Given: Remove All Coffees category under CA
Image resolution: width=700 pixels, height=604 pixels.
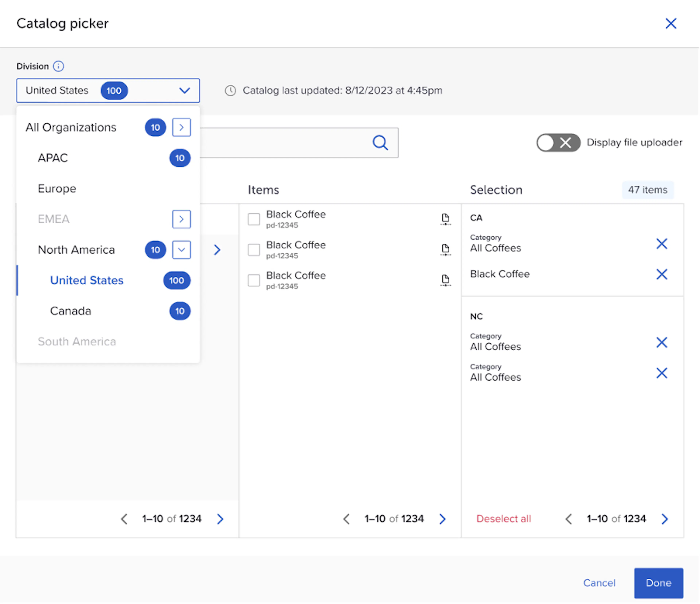Looking at the screenshot, I should coord(662,244).
